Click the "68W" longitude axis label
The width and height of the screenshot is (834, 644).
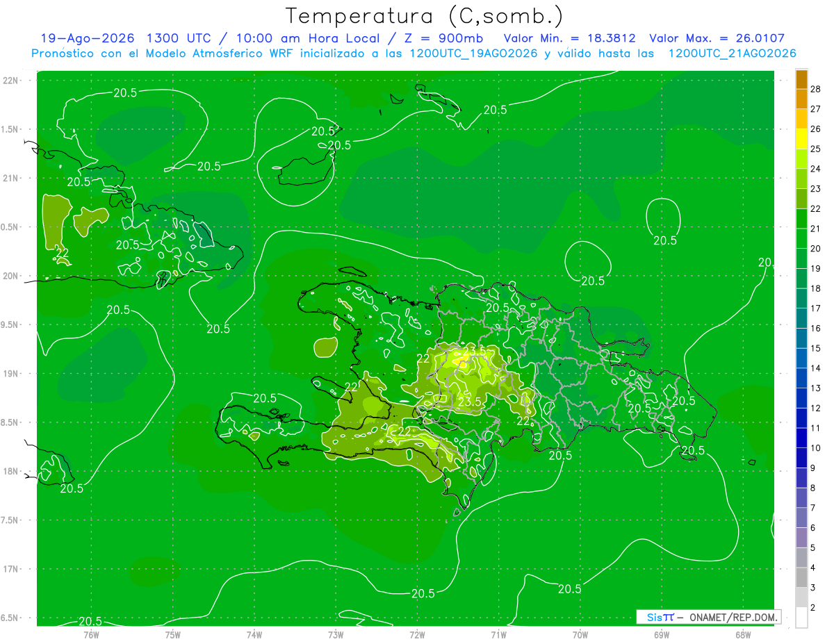743,634
